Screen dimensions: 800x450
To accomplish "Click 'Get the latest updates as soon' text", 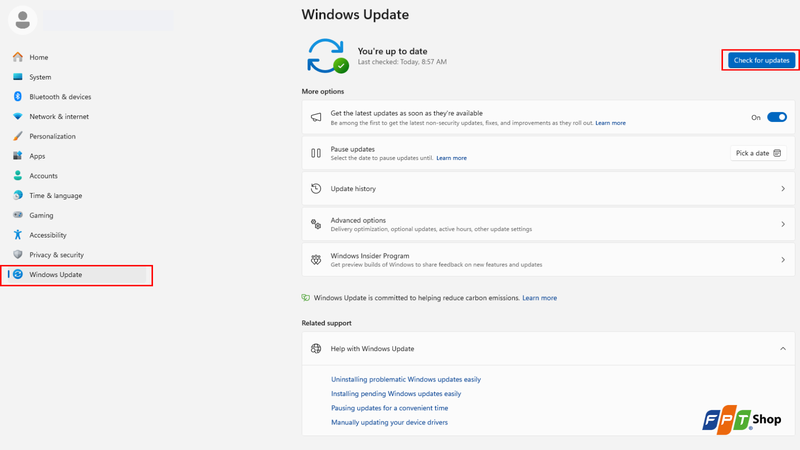I will (x=407, y=113).
